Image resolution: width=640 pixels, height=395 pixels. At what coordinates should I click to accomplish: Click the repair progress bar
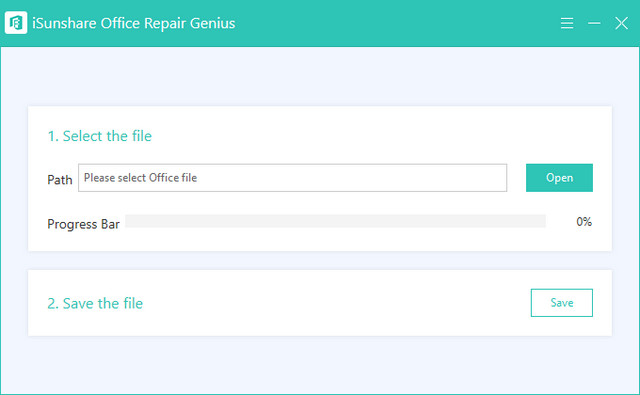(336, 221)
